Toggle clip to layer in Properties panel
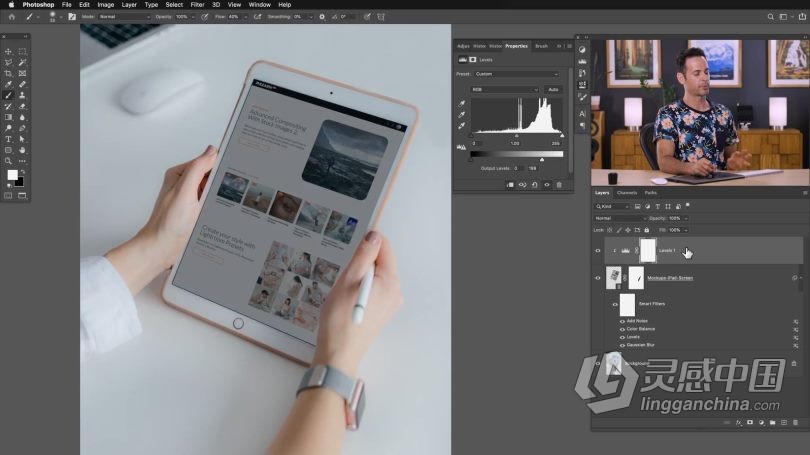 (510, 185)
